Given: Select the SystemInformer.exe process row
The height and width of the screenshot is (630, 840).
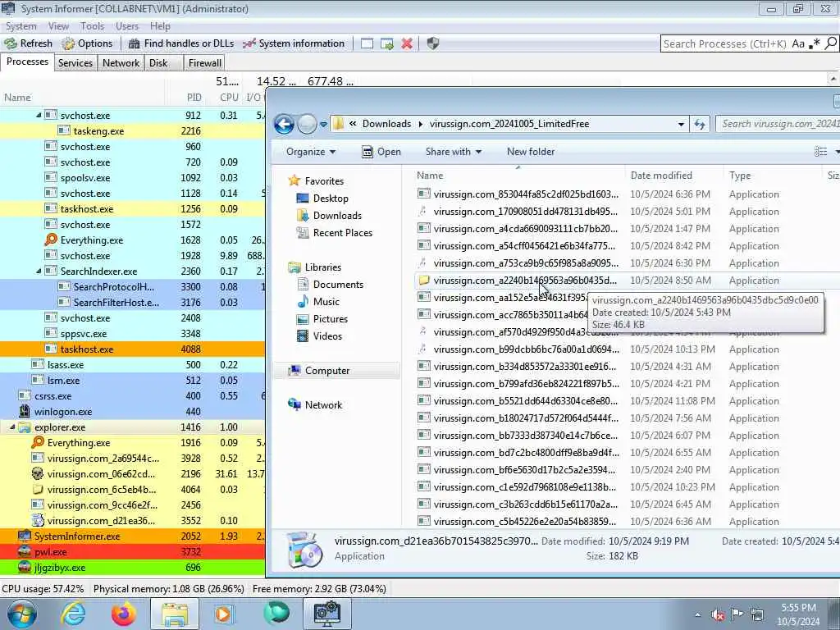Looking at the screenshot, I should [x=132, y=536].
